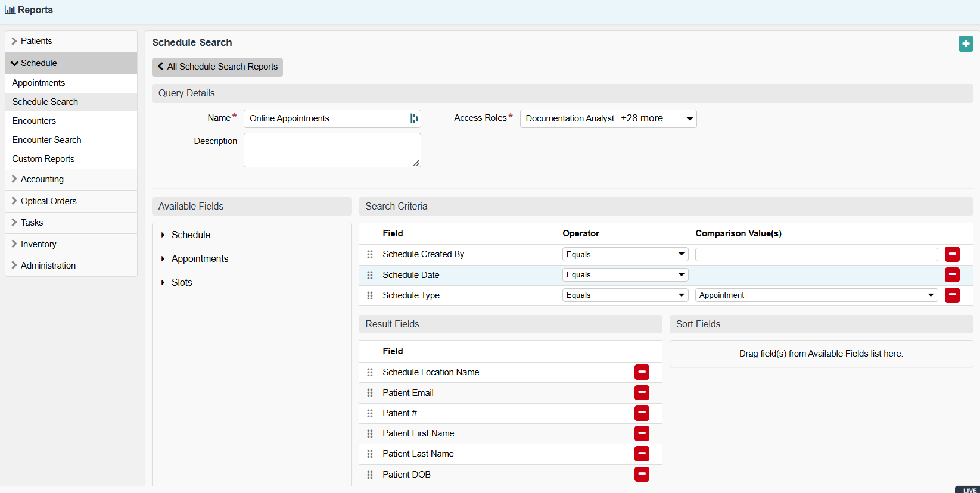This screenshot has width=980, height=493.
Task: Expand the Accounting sidebar section
Action: (42, 179)
